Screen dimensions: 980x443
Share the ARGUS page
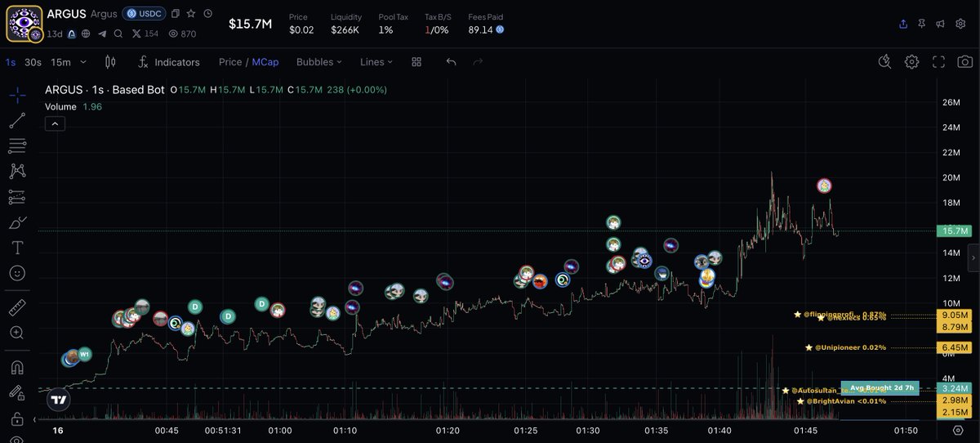[x=902, y=24]
